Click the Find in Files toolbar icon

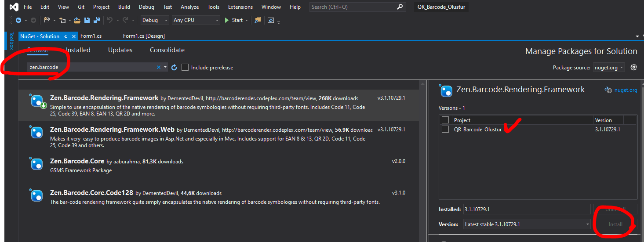point(258,20)
